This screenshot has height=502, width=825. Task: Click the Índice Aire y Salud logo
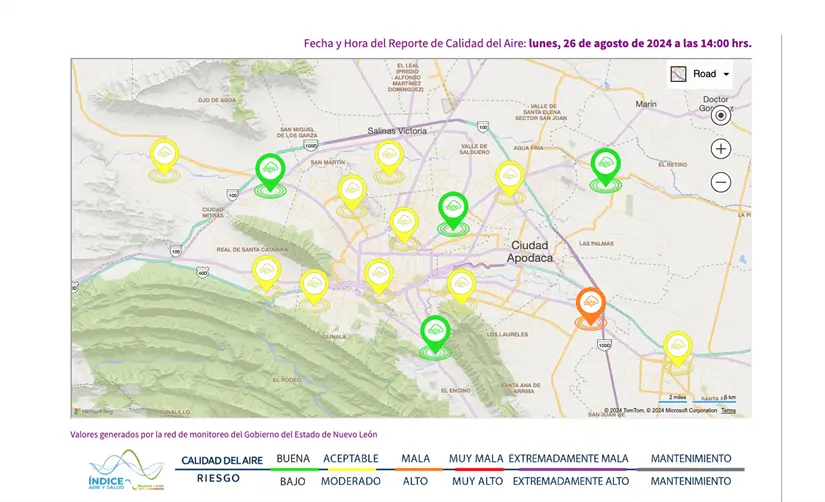[x=126, y=469]
